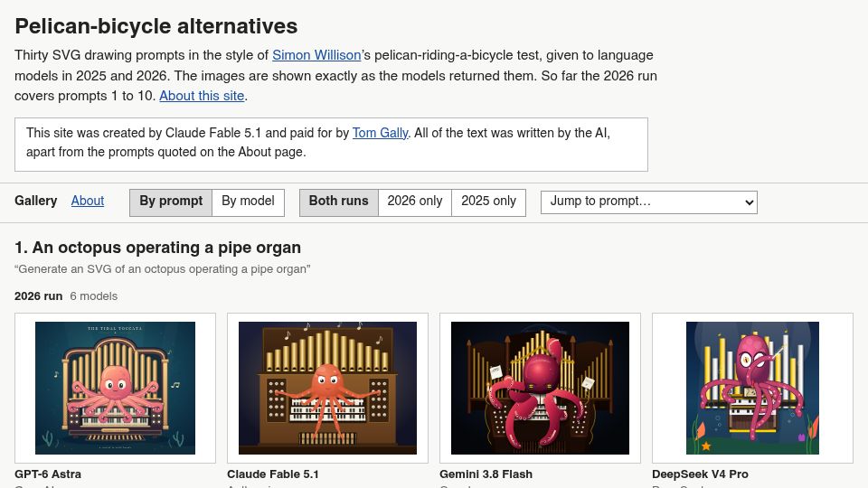Click the "2026 run" label
Viewport: 868px width, 488px height.
(x=38, y=296)
